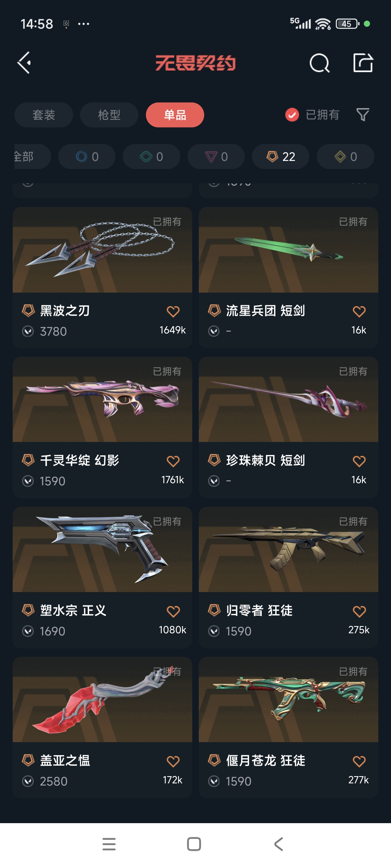Open the funnel filter icon
The height and width of the screenshot is (868, 391).
point(363,115)
